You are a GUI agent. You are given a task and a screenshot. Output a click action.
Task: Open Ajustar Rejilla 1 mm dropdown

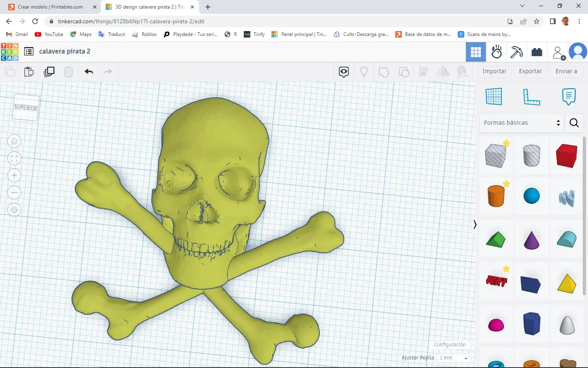pyautogui.click(x=453, y=358)
